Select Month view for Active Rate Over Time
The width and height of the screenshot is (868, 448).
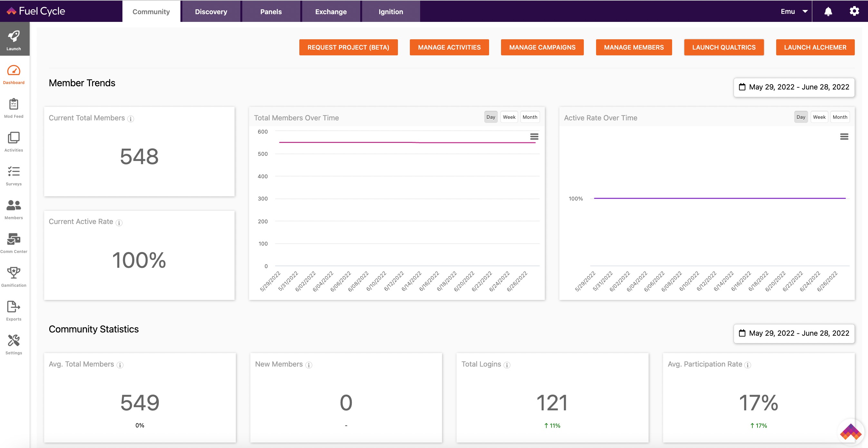pyautogui.click(x=840, y=117)
